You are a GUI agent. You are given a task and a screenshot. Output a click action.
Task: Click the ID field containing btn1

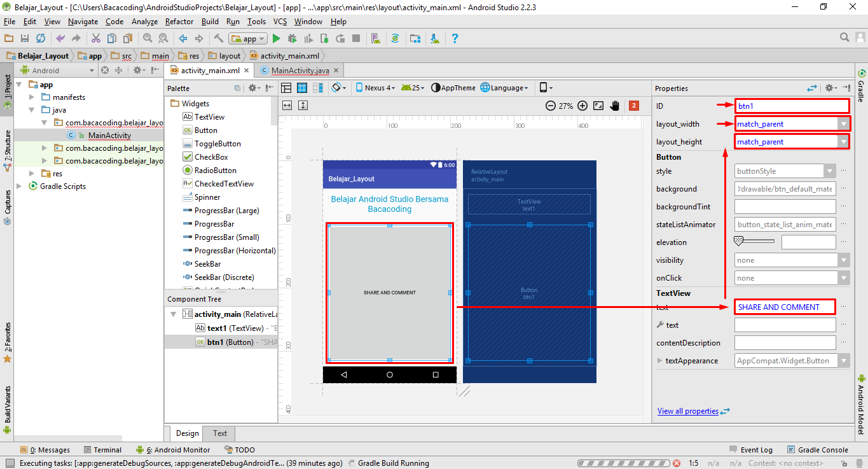click(792, 106)
